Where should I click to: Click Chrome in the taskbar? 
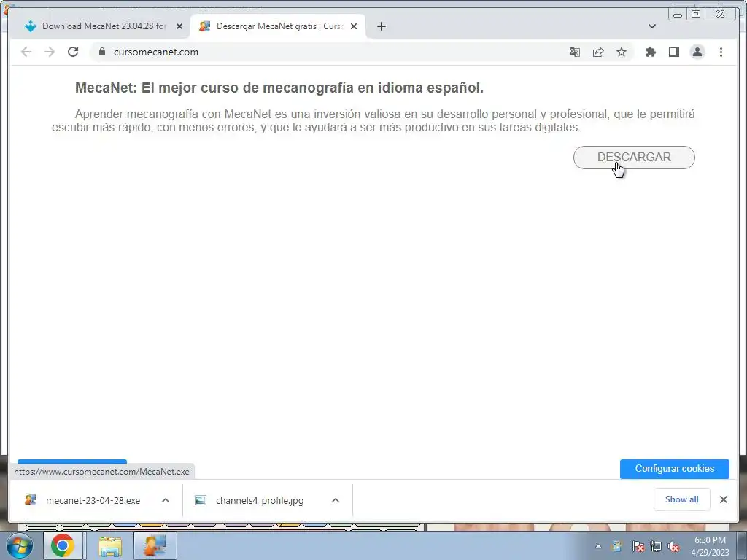click(x=63, y=545)
